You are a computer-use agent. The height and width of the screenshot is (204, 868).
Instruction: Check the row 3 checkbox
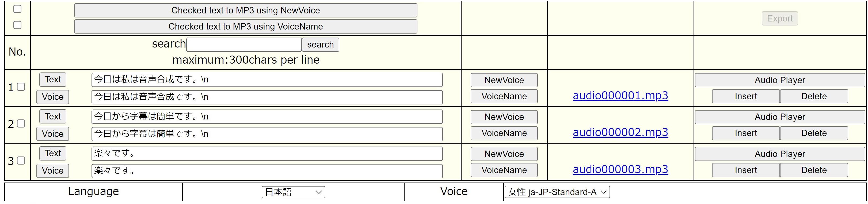[x=21, y=161]
